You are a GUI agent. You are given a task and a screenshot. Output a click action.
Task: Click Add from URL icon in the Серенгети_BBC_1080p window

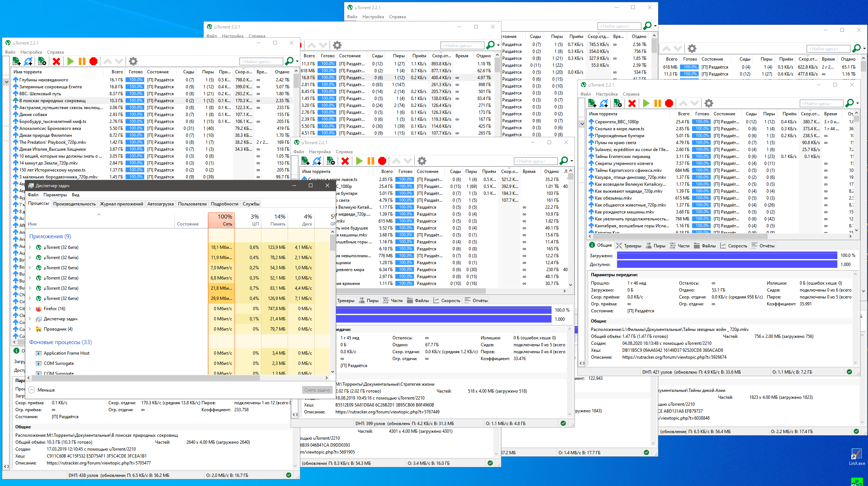(x=604, y=103)
